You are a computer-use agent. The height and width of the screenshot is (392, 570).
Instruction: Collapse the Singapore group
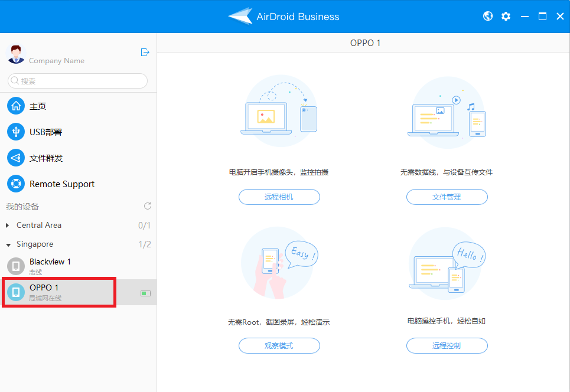pyautogui.click(x=8, y=244)
